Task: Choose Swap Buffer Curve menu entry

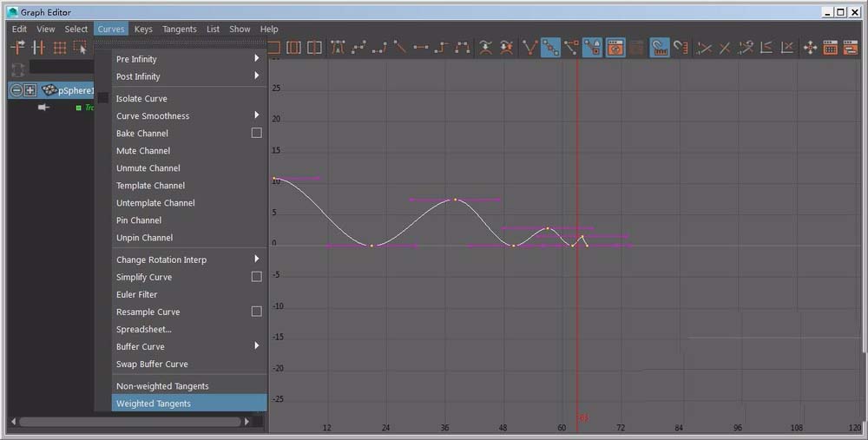Action: (x=189, y=364)
